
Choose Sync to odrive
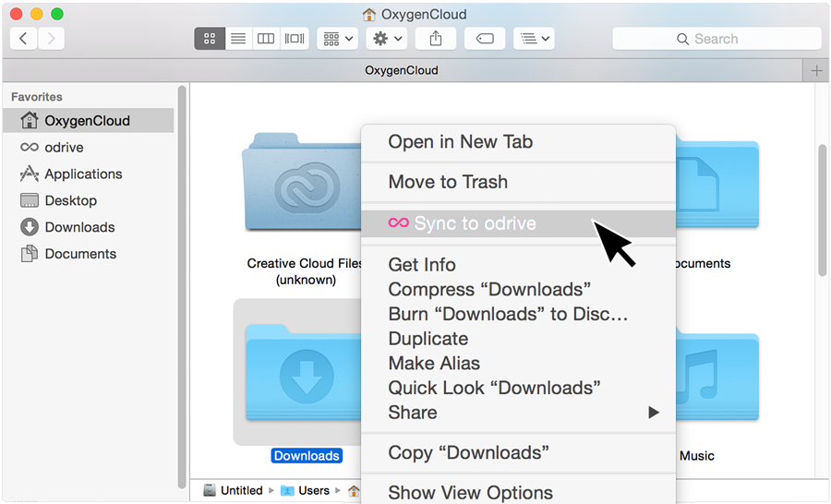(x=518, y=223)
